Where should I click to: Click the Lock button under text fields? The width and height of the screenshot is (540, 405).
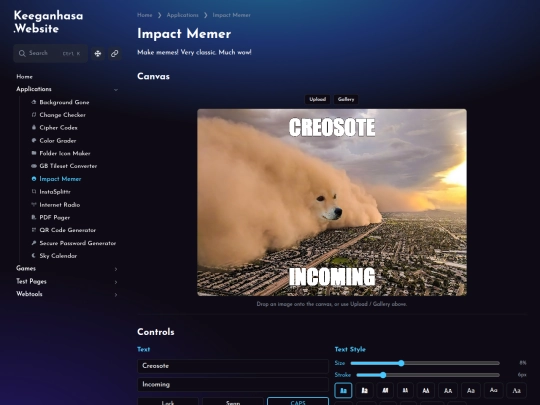click(x=168, y=401)
